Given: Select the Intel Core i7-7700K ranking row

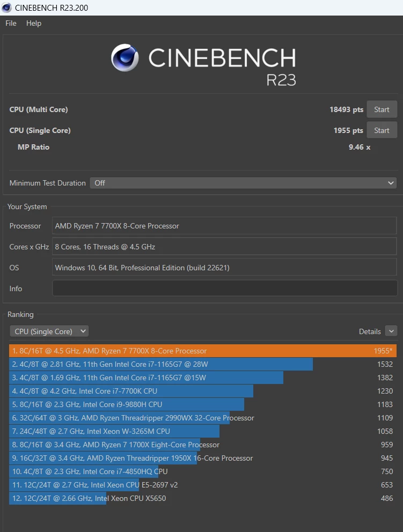Looking at the screenshot, I should coord(203,391).
